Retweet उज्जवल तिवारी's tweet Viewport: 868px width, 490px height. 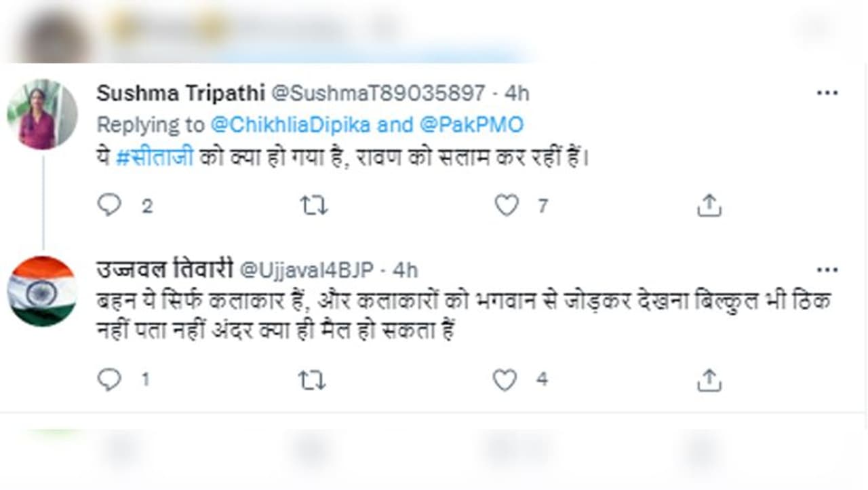pos(312,380)
